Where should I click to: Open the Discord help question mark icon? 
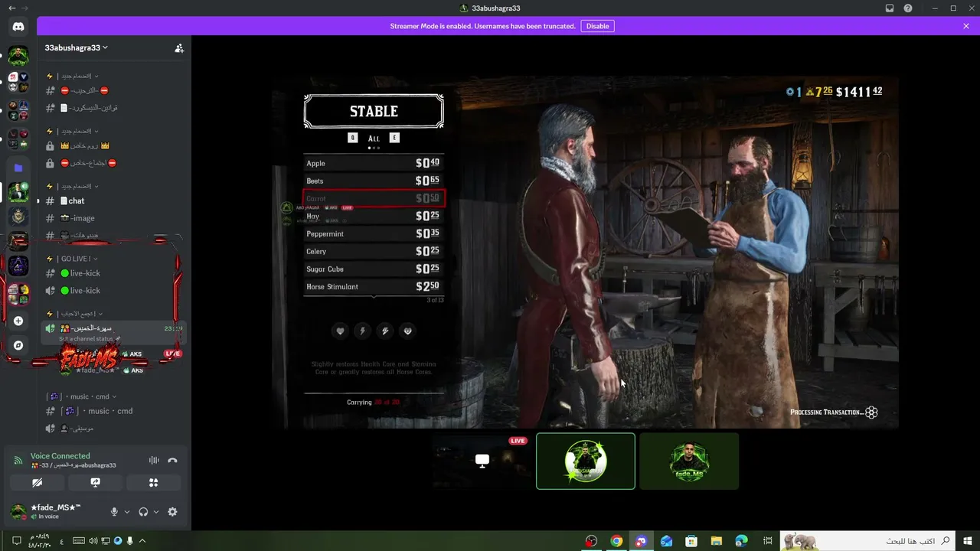pyautogui.click(x=908, y=8)
